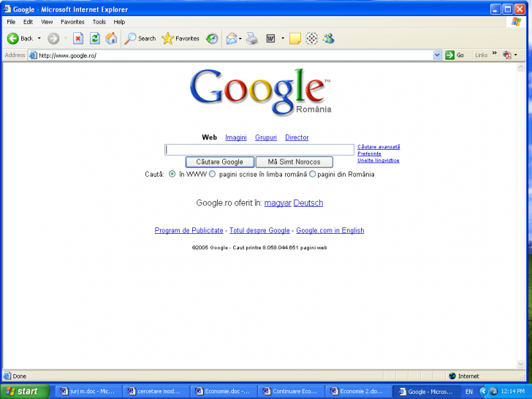Viewport: 532px width, 399px height.
Task: Open the Grupuri link
Action: coord(266,137)
